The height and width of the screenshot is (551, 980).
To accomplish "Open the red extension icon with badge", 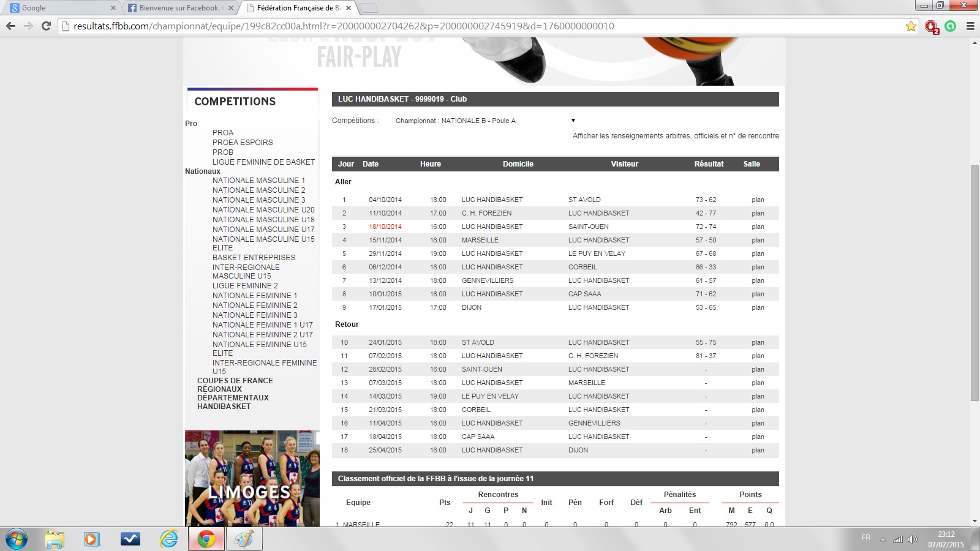I will point(932,26).
